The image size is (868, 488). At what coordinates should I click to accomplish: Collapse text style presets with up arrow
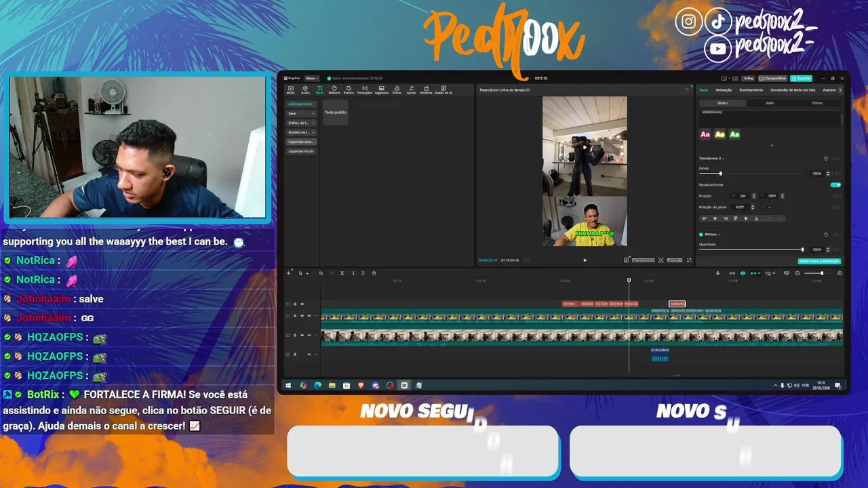pos(772,145)
